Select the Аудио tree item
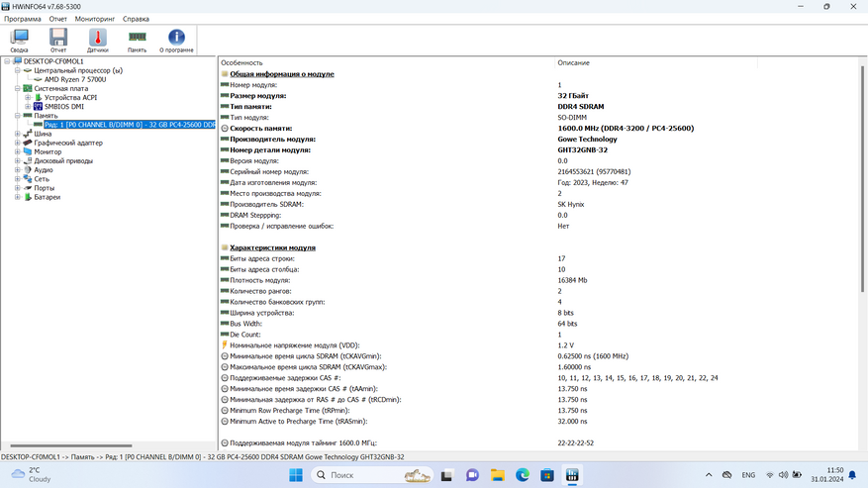 (x=44, y=170)
